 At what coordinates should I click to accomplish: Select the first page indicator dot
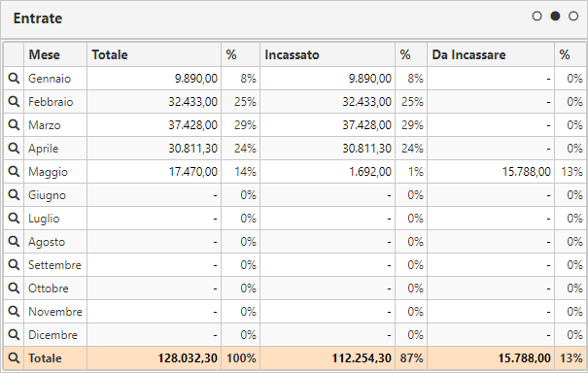point(537,17)
